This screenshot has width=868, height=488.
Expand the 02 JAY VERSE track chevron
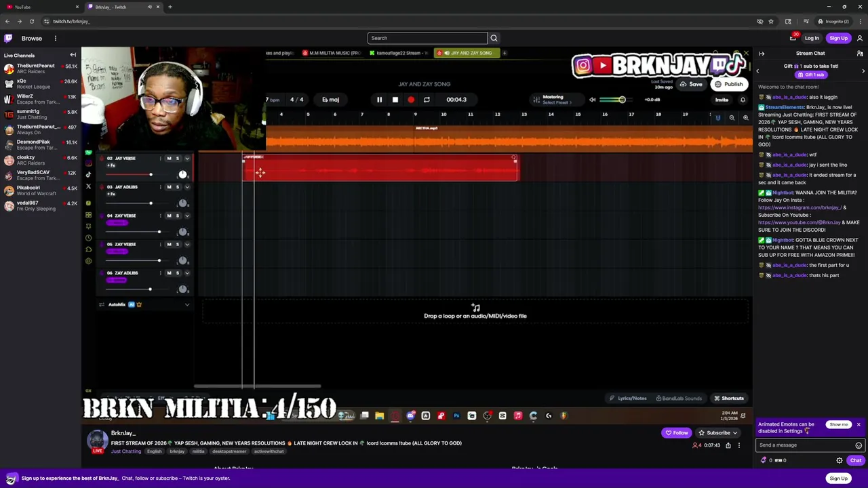coord(187,159)
